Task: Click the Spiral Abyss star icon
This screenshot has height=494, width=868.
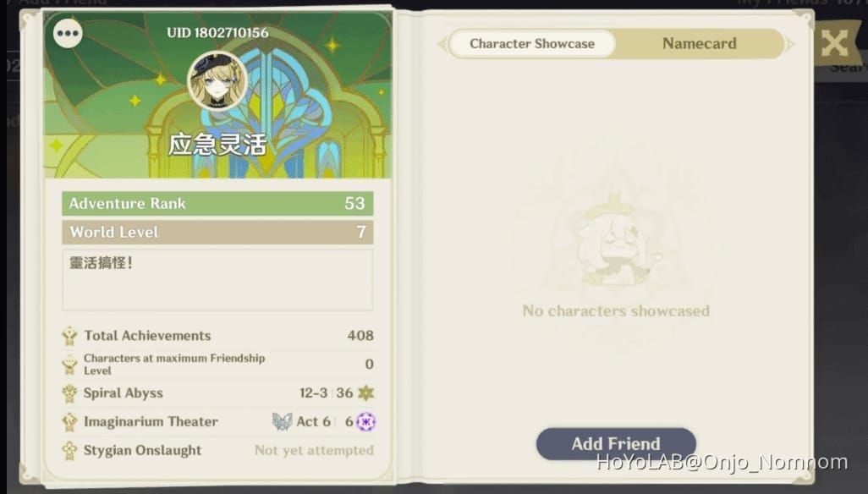Action: [x=366, y=392]
